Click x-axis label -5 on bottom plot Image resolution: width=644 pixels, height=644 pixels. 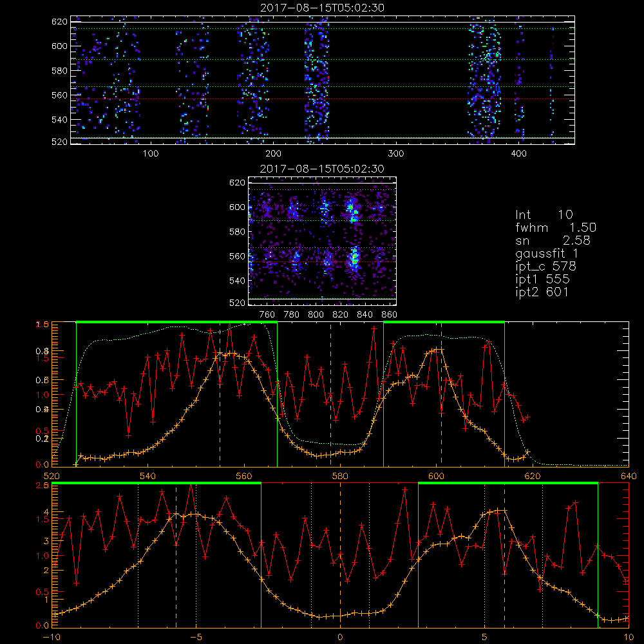196,638
